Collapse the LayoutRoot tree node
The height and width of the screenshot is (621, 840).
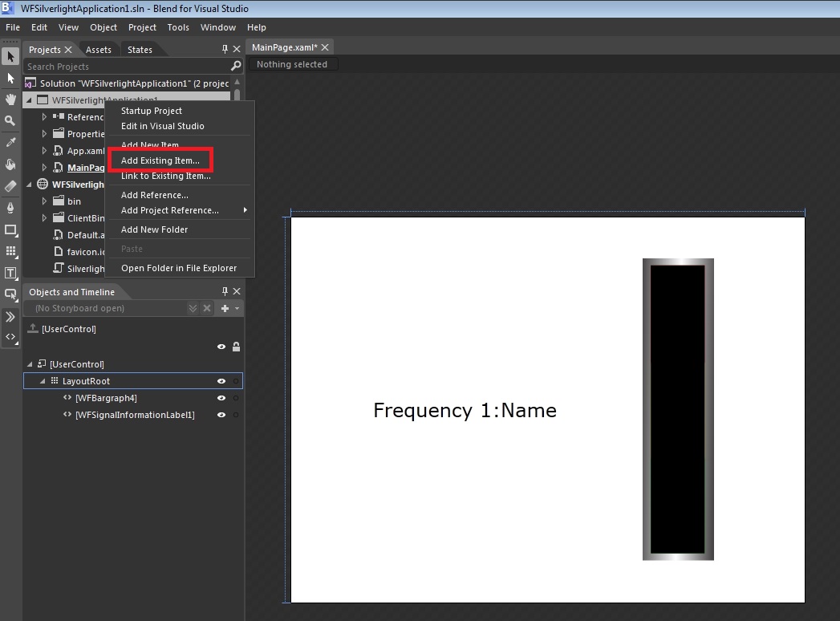[43, 381]
